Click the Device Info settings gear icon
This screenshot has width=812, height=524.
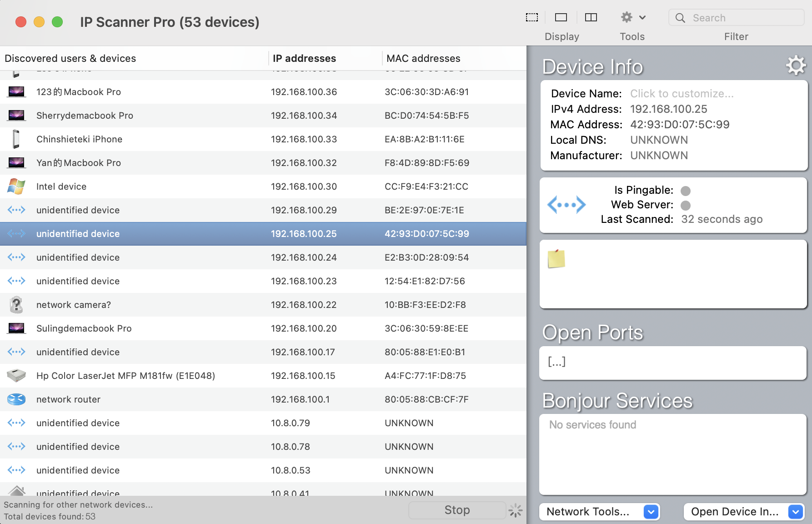click(x=796, y=66)
